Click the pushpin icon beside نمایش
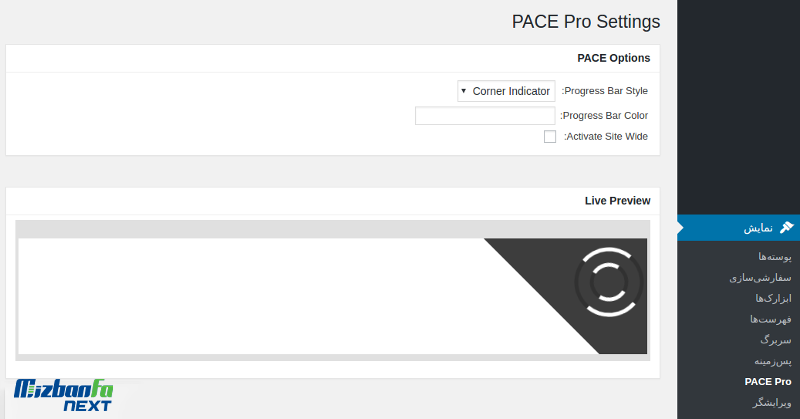Viewport: 800px width, 419px height. point(786,228)
